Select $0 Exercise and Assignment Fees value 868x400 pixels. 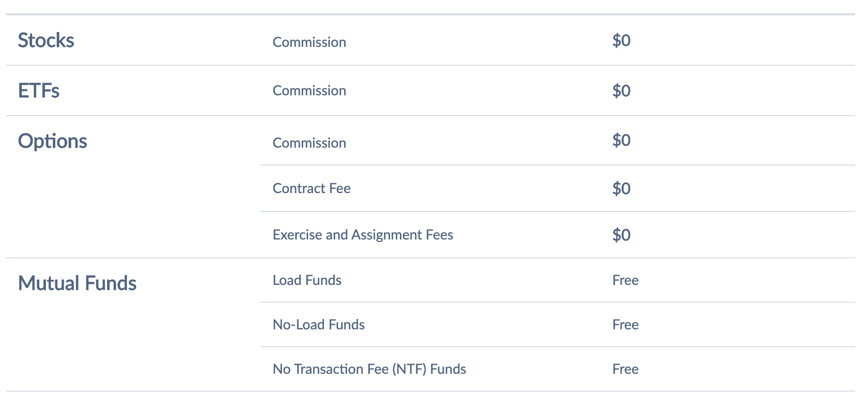click(621, 235)
